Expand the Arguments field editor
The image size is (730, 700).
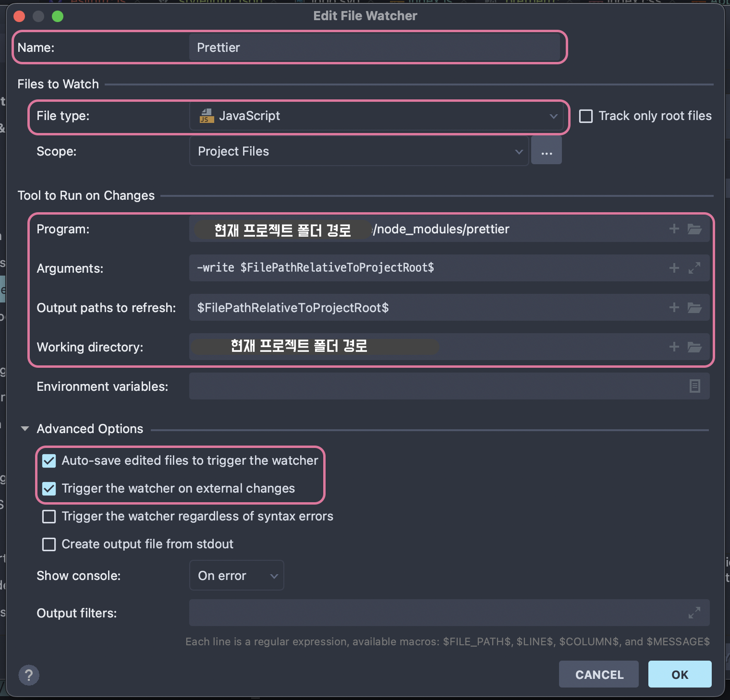coord(694,268)
